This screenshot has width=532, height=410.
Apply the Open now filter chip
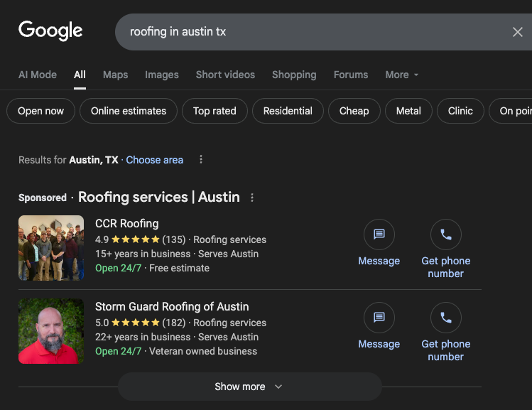[x=40, y=111]
